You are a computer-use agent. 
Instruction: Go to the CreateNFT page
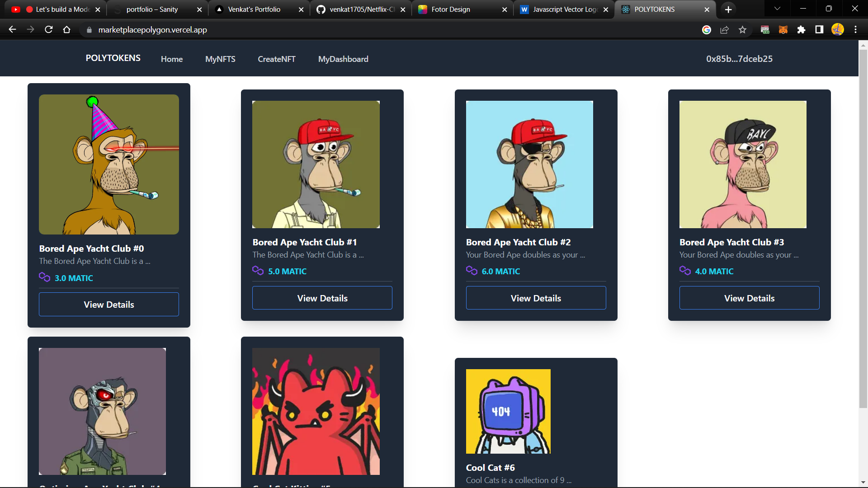[x=277, y=59]
